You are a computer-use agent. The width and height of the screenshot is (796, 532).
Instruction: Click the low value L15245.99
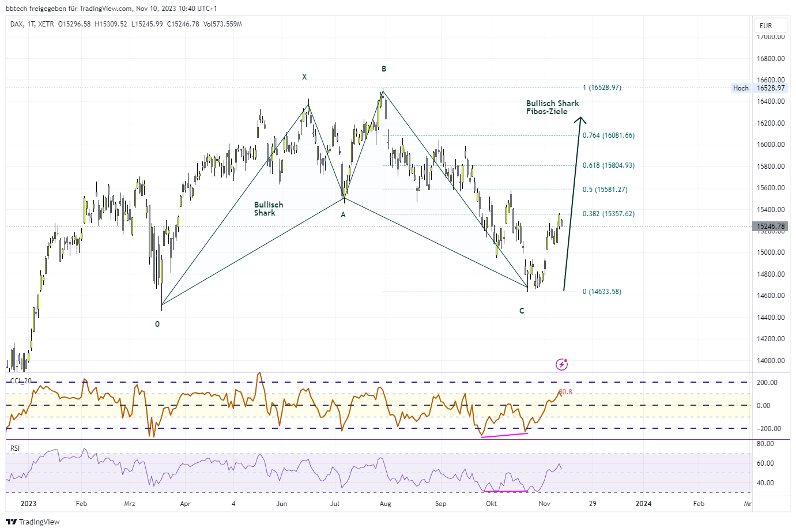[x=147, y=24]
